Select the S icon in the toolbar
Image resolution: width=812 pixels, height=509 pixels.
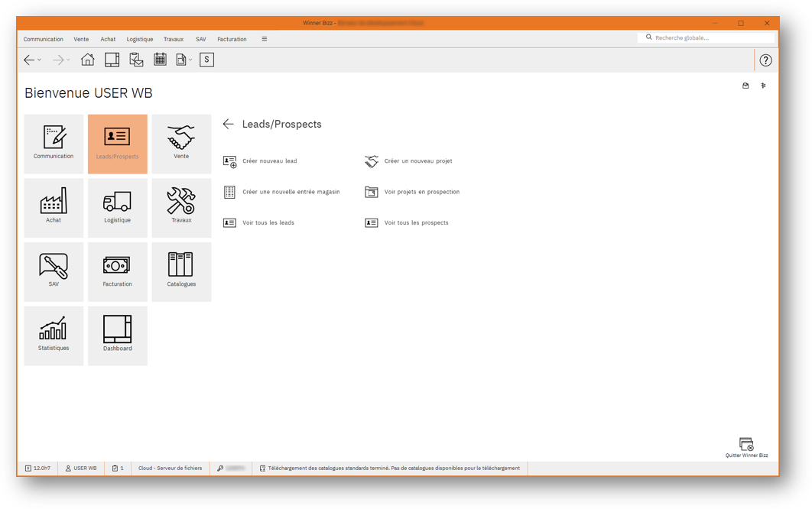(x=206, y=59)
